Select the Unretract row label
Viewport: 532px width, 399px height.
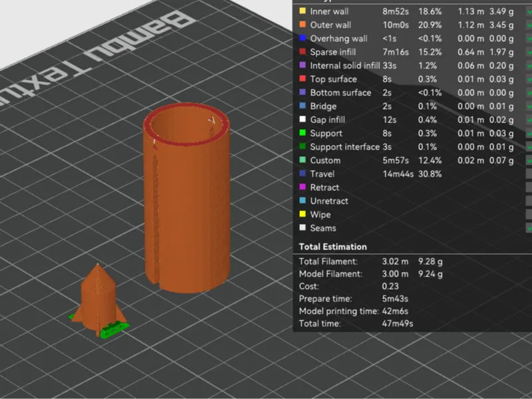[x=329, y=201]
